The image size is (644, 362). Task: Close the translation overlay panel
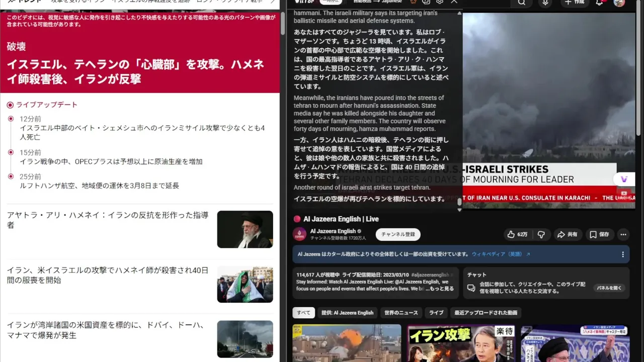coord(454,2)
